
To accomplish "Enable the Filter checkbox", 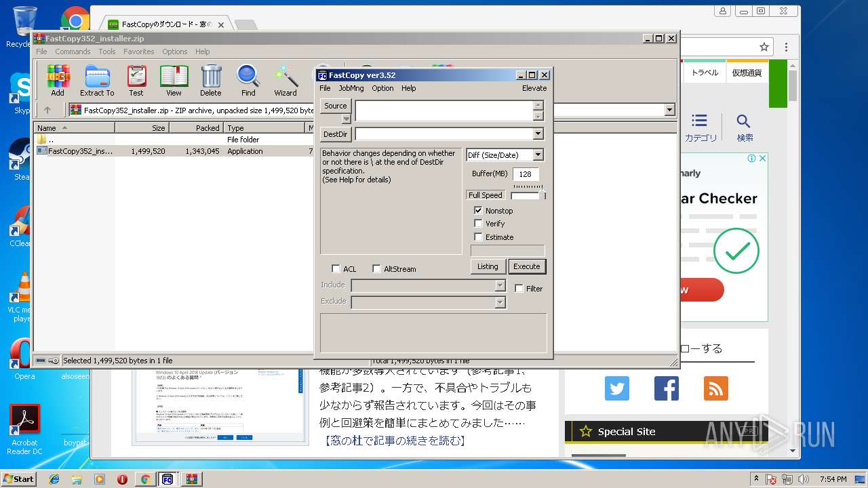I will (x=519, y=289).
